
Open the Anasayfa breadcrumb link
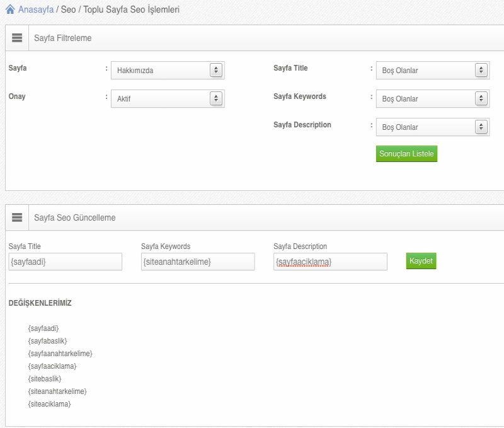tap(36, 10)
